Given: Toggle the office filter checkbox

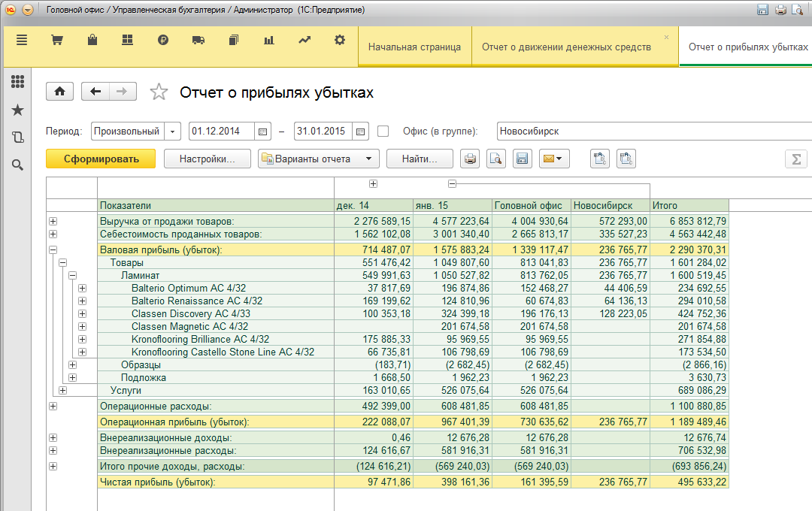Looking at the screenshot, I should tap(383, 132).
